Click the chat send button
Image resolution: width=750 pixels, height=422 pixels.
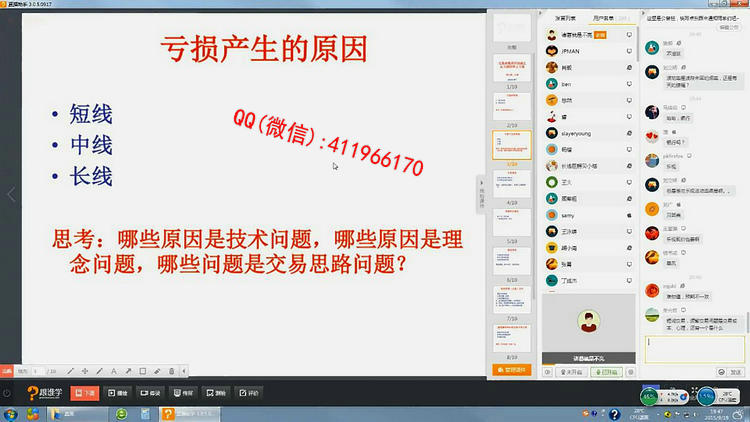point(736,372)
